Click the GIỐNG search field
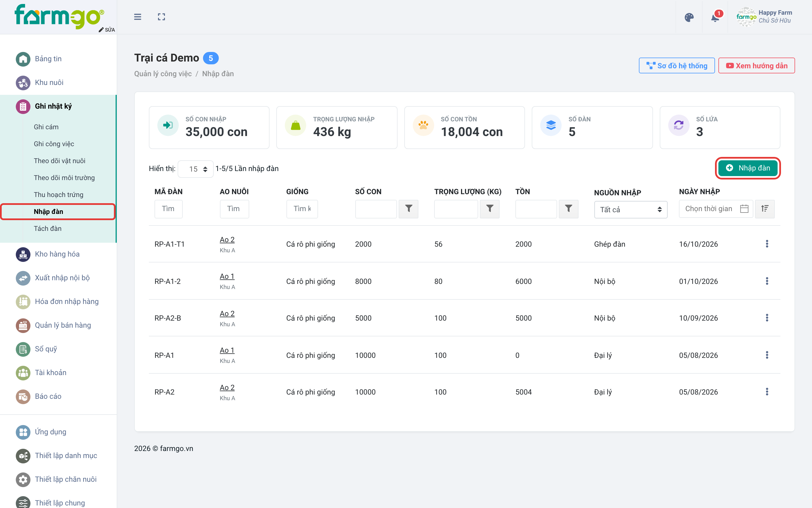The width and height of the screenshot is (812, 508). click(302, 209)
